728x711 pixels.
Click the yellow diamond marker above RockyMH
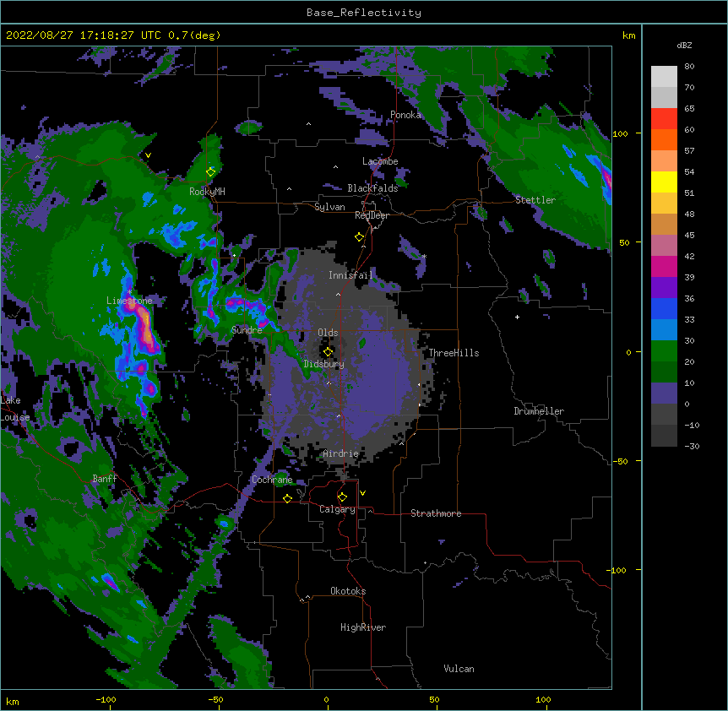(x=210, y=172)
